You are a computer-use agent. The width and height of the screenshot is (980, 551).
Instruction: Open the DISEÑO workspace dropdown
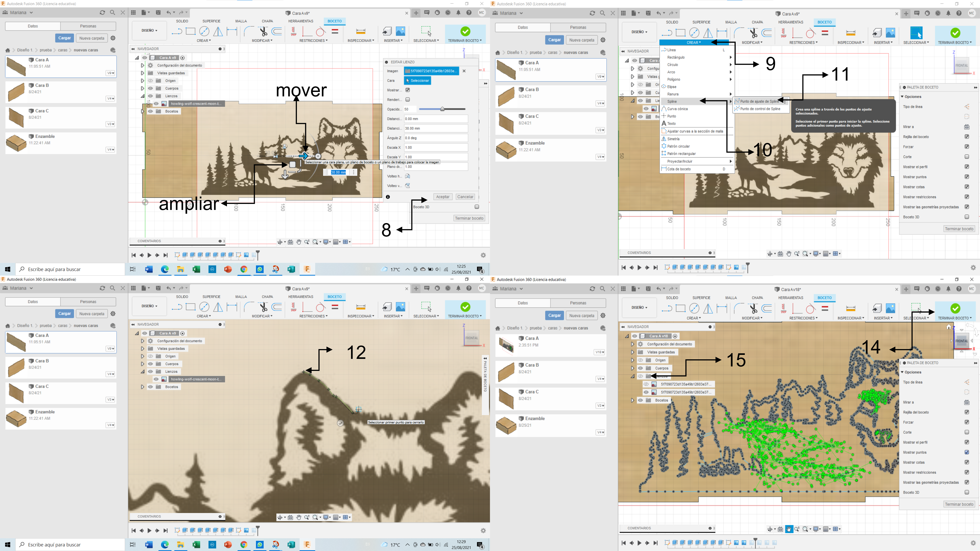coord(149,30)
